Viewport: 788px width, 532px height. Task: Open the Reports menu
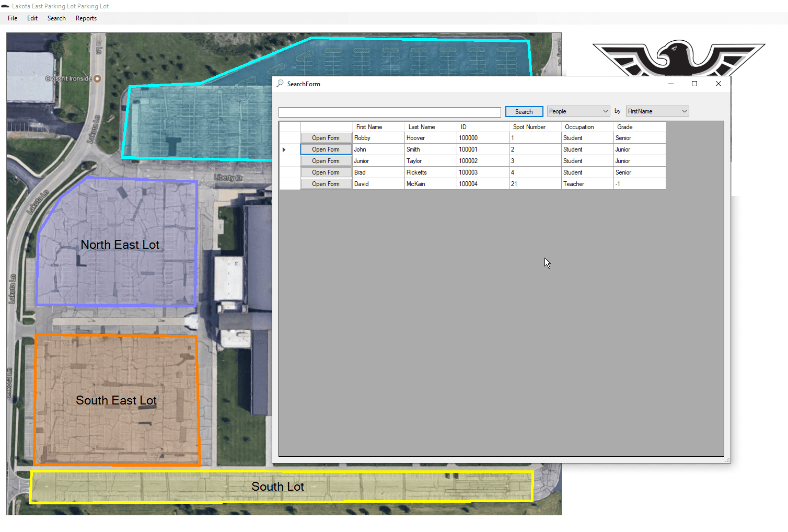[86, 18]
